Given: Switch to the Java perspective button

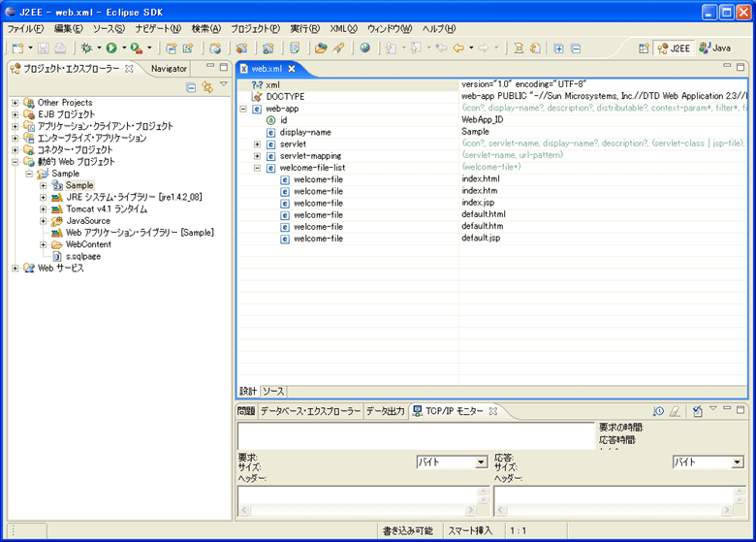Looking at the screenshot, I should (715, 48).
